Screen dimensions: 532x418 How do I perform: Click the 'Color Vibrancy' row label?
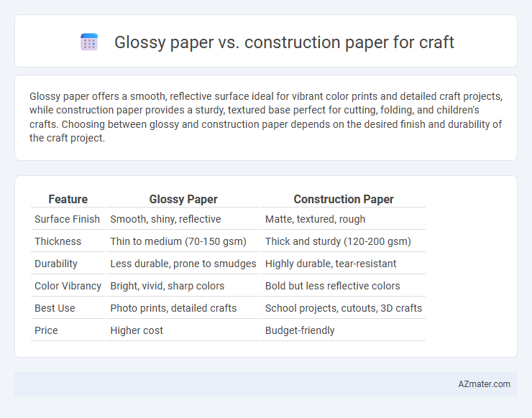68,286
